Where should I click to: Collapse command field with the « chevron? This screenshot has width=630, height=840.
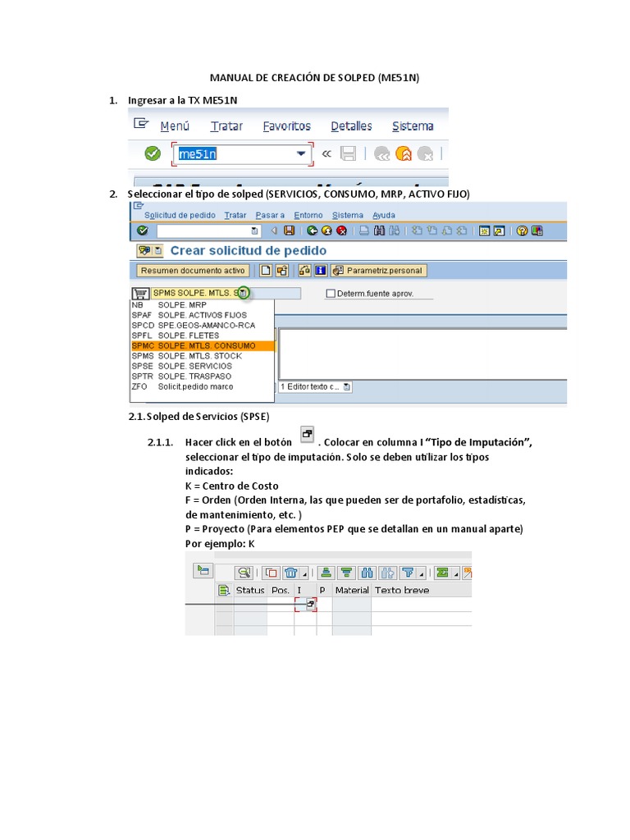pyautogui.click(x=326, y=153)
